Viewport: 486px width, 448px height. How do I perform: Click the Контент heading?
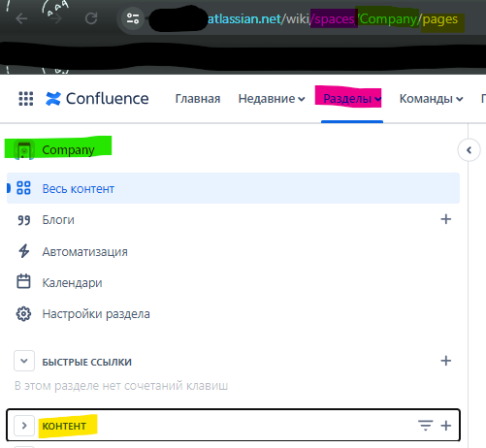coord(64,426)
